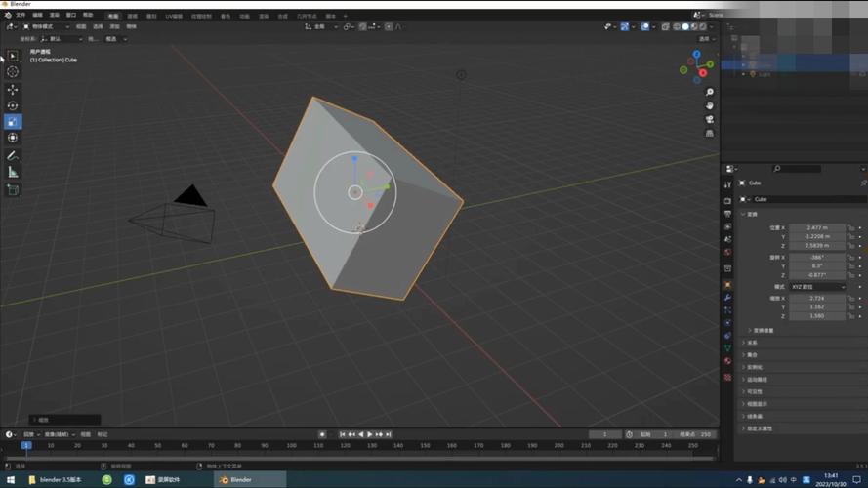868x488 pixels.
Task: Jump to the timeline start frame
Action: [343, 435]
